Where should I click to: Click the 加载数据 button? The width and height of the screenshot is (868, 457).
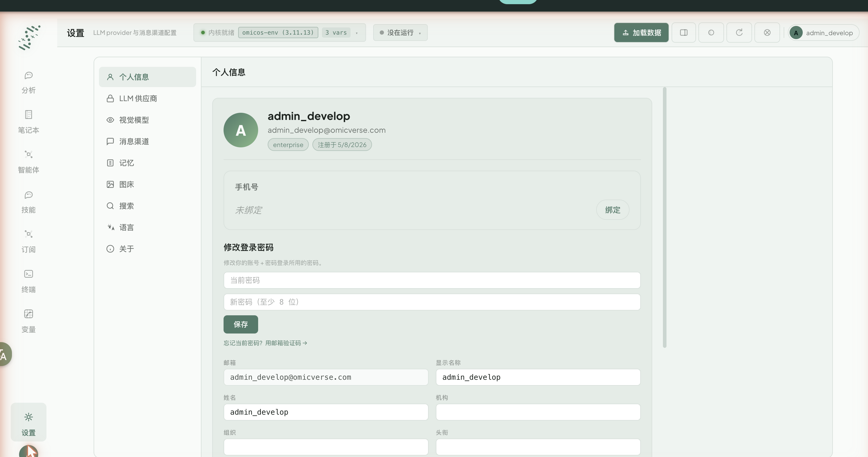pyautogui.click(x=641, y=33)
